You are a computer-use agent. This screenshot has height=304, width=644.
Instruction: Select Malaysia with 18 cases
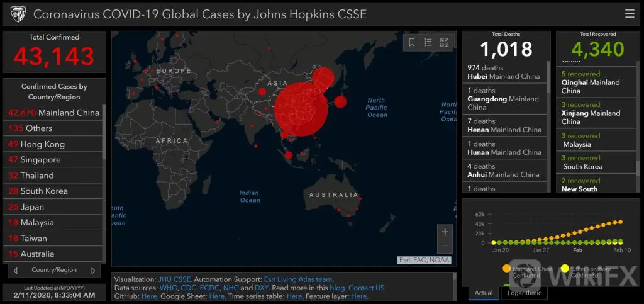53,223
